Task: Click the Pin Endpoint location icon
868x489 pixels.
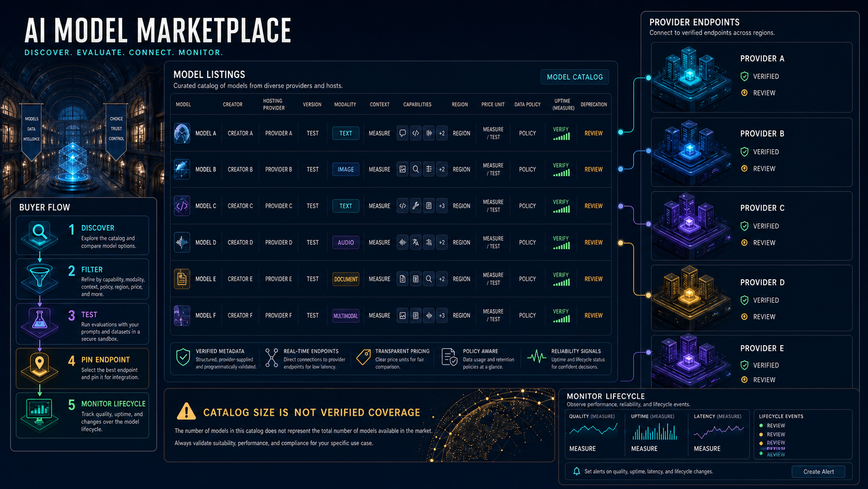Action: point(39,367)
